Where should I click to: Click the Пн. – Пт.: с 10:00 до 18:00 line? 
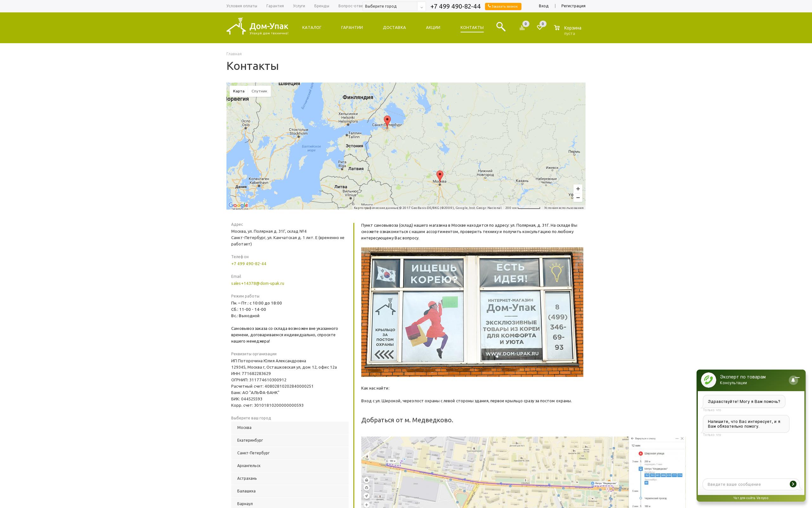(x=256, y=303)
